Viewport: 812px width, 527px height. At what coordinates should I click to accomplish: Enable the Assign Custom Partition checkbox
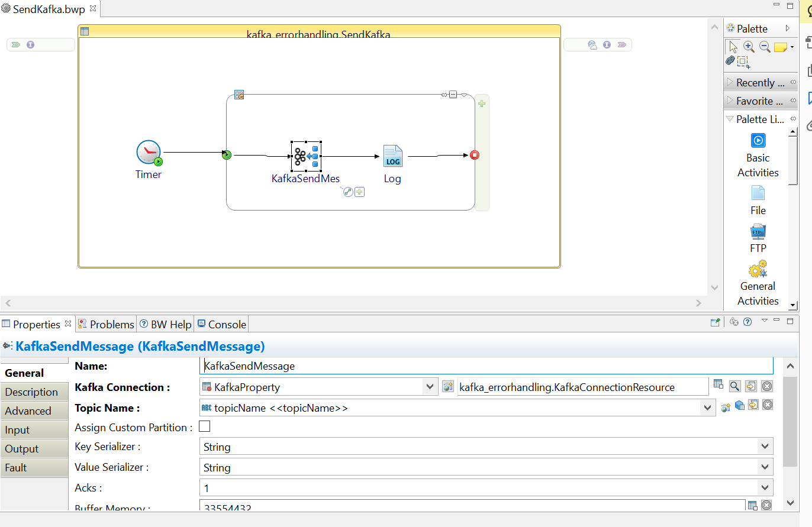[205, 426]
